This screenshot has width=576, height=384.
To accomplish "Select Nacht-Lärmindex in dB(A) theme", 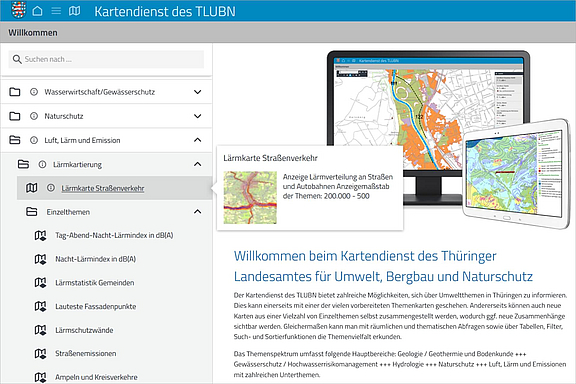I will [x=96, y=259].
